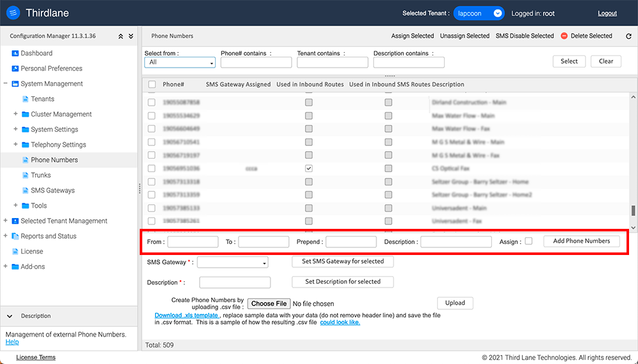
Task: Select the Dirland Construction - Main row checkbox
Action: 151,103
